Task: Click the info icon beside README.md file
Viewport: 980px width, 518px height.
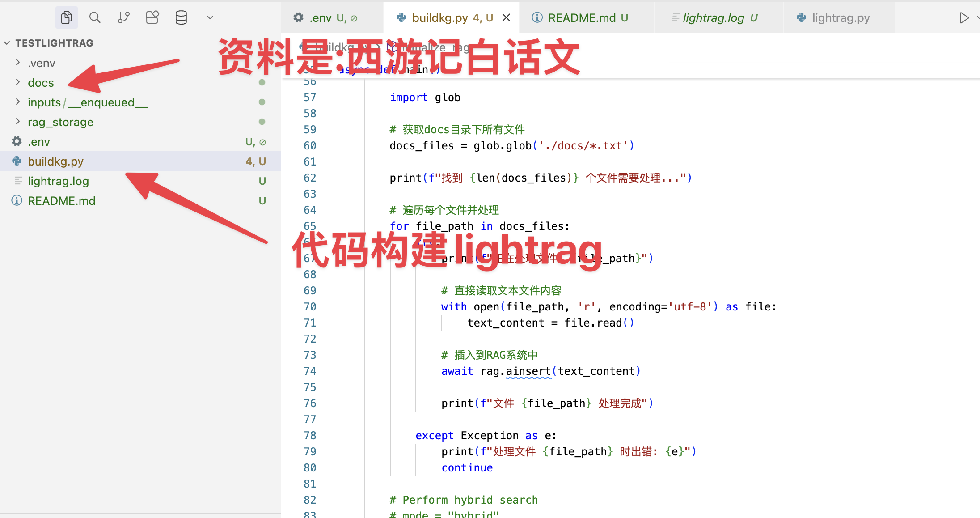Action: click(x=17, y=201)
